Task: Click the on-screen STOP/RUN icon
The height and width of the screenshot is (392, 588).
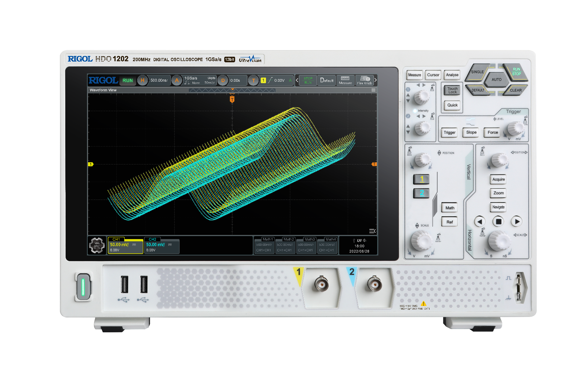Action: pos(308,80)
